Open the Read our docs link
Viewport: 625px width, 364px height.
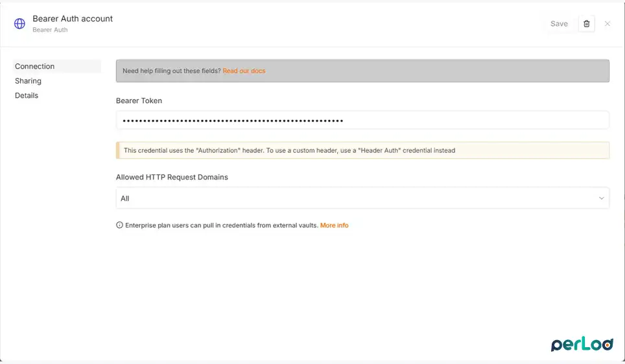pos(244,71)
